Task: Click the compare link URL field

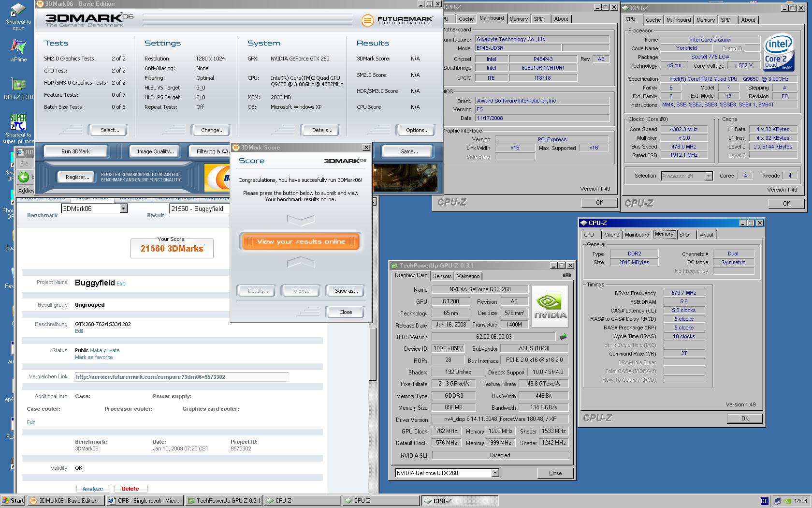Action: [182, 377]
